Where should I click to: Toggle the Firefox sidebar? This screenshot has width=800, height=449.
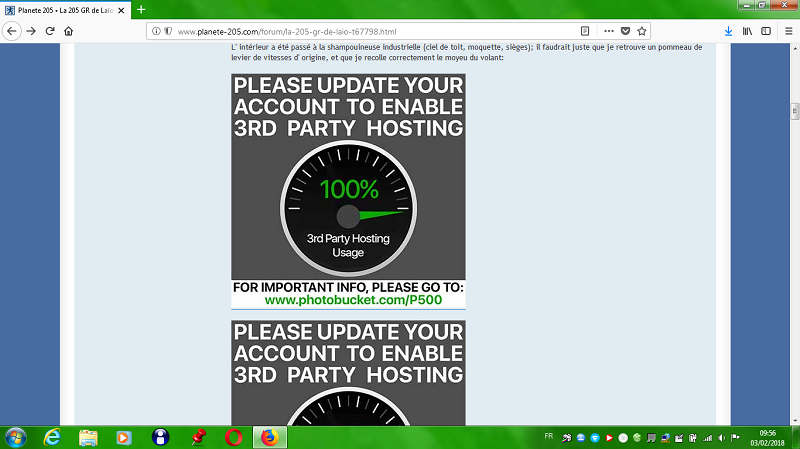[x=766, y=31]
